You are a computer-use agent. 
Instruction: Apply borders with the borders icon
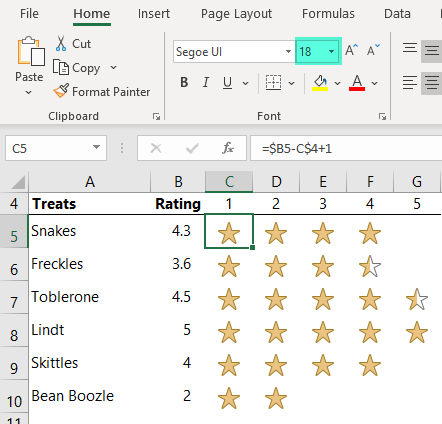[x=273, y=82]
